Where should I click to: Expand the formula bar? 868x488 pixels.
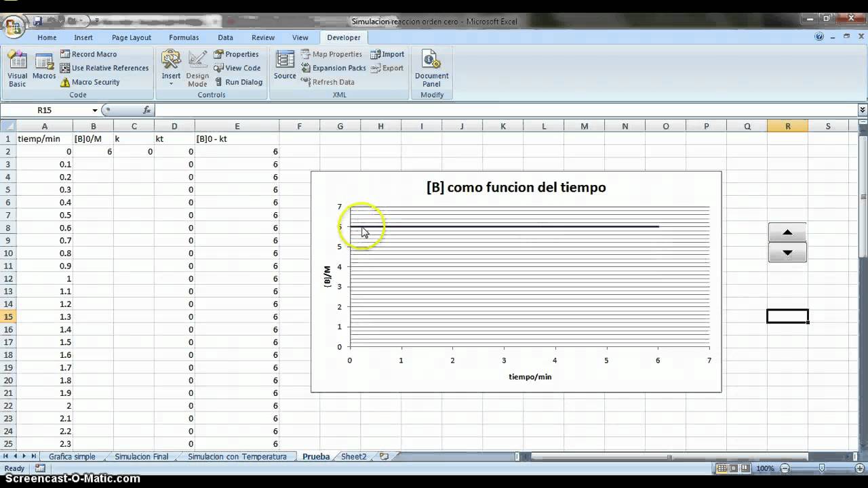coord(862,110)
